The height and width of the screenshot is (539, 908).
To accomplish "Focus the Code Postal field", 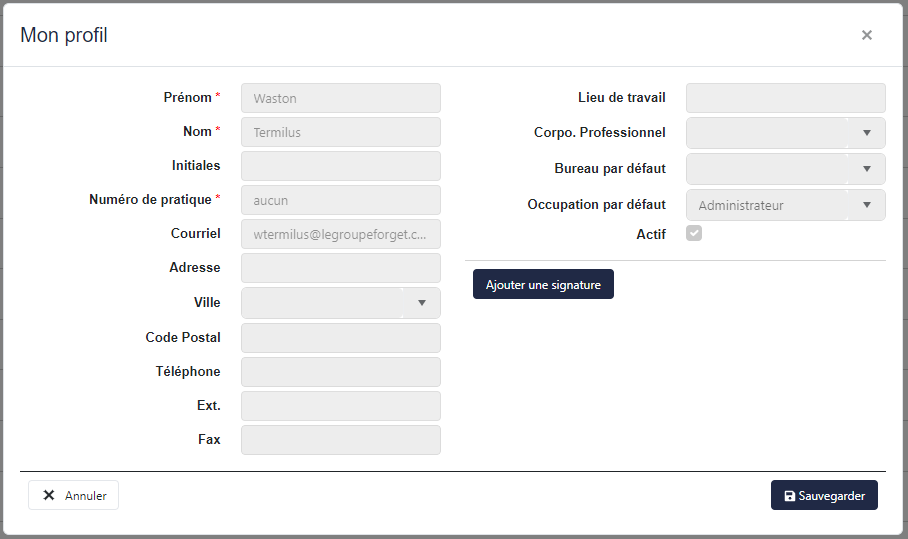I will [340, 338].
